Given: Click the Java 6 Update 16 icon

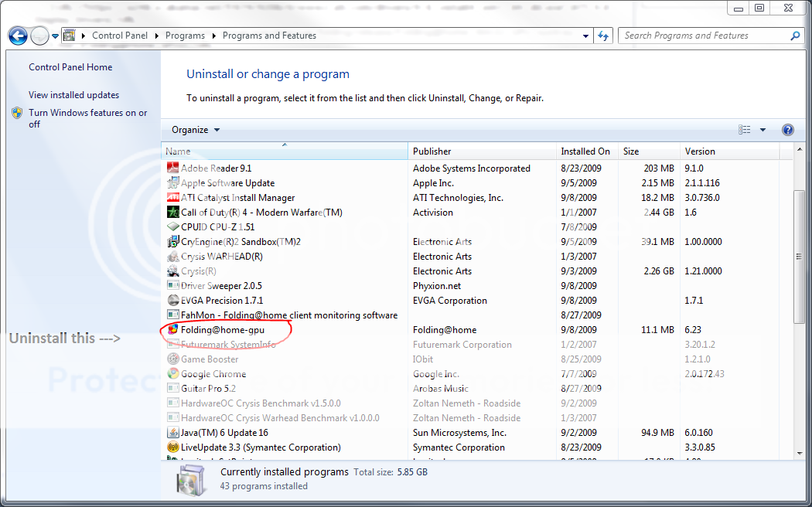Looking at the screenshot, I should click(x=173, y=433).
